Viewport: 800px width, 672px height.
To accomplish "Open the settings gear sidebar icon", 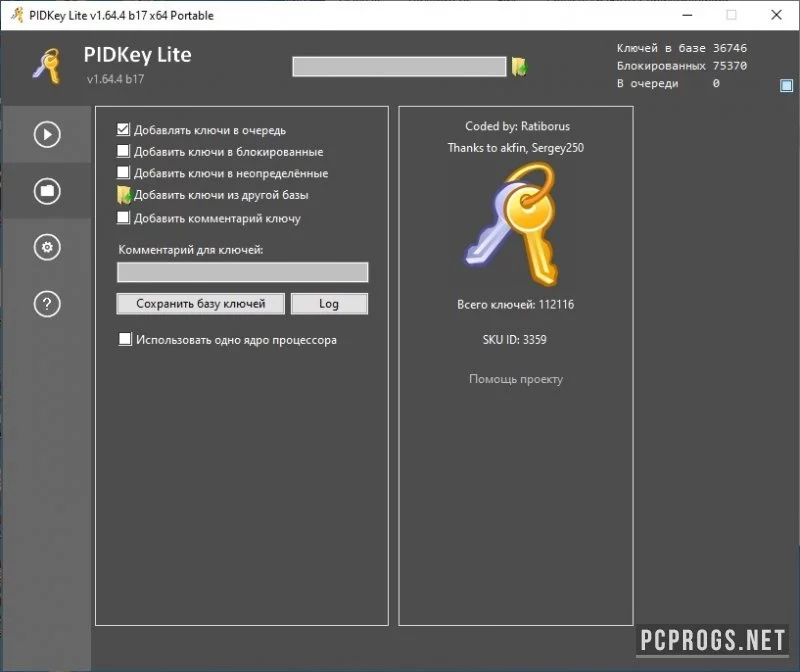I will click(47, 247).
